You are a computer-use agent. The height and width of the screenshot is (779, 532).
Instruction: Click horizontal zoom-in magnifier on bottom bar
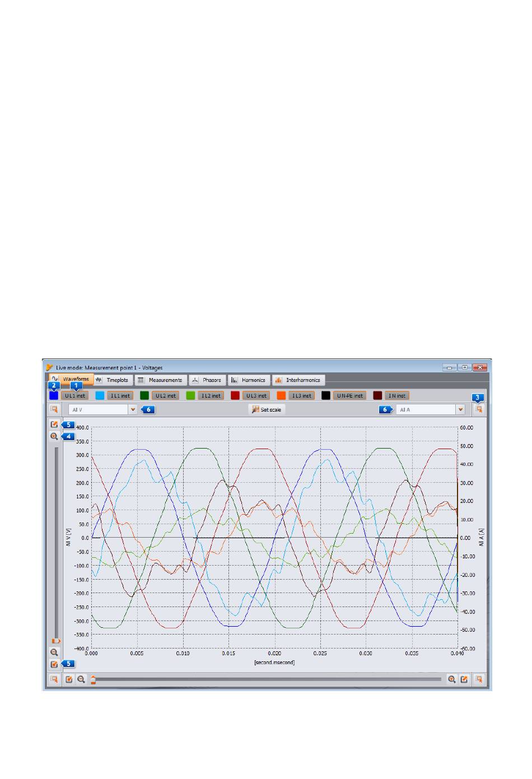[x=451, y=679]
